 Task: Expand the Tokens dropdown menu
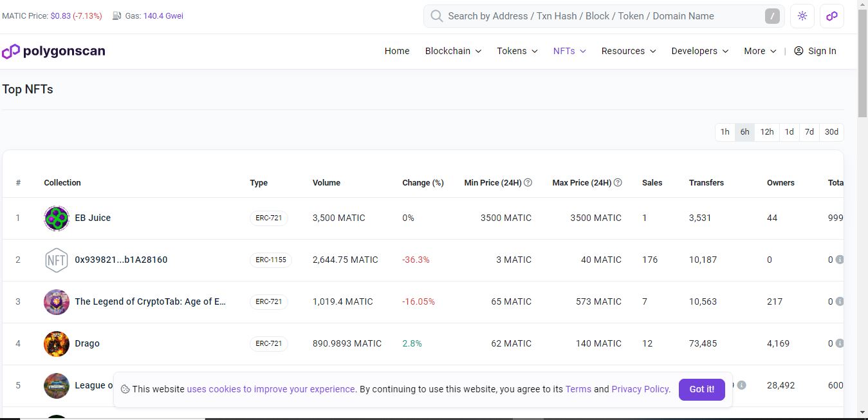tap(517, 52)
